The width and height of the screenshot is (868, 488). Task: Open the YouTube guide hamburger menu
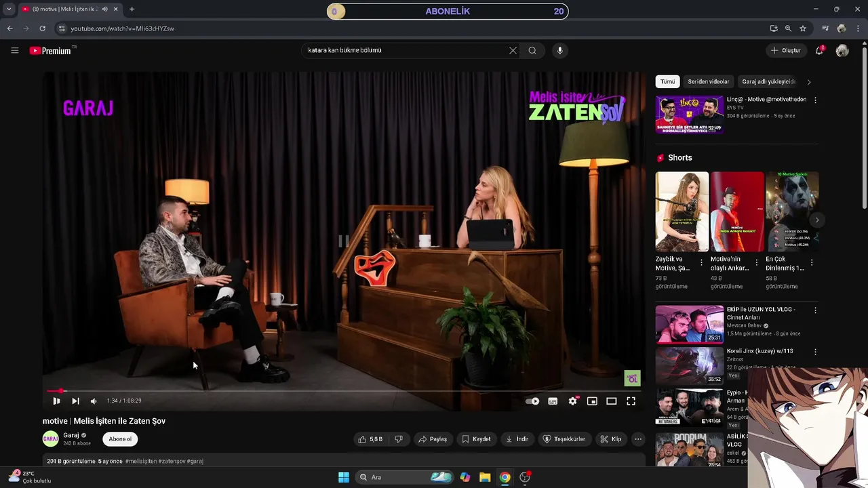click(x=14, y=50)
